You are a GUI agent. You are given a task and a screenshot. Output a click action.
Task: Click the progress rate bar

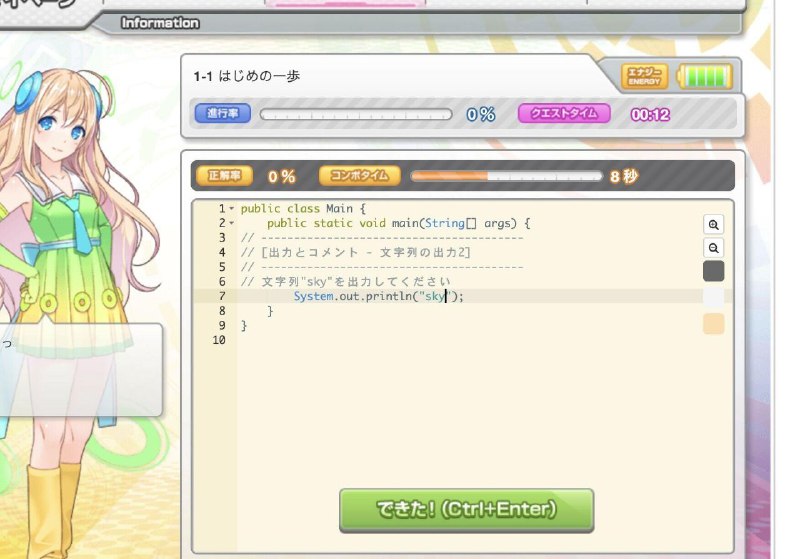coord(356,114)
